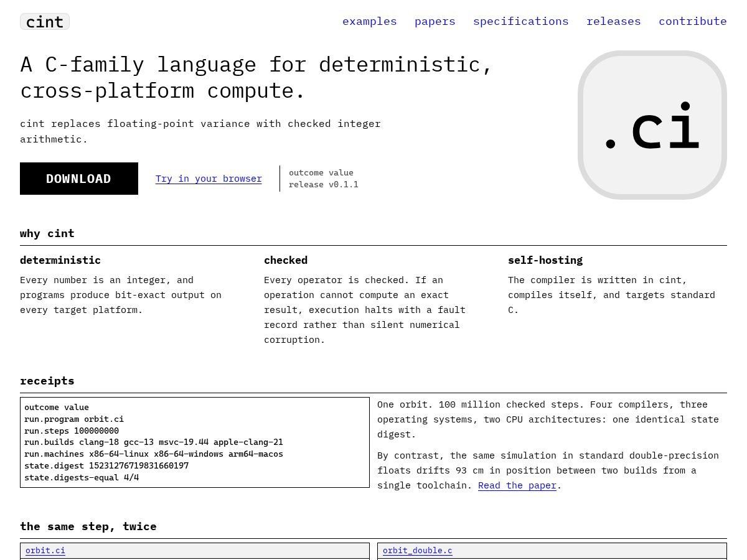Click the 'outcome value' text beside the download button

point(321,173)
